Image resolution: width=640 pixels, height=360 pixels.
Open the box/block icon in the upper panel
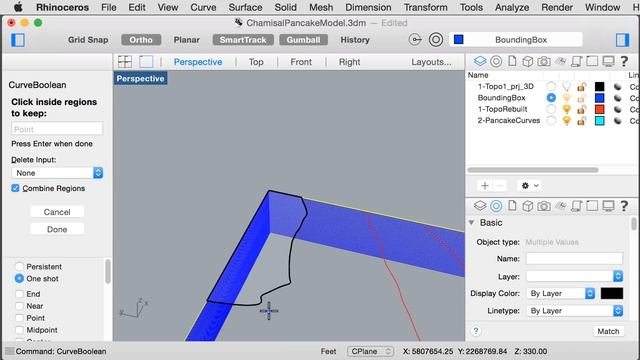pos(527,61)
